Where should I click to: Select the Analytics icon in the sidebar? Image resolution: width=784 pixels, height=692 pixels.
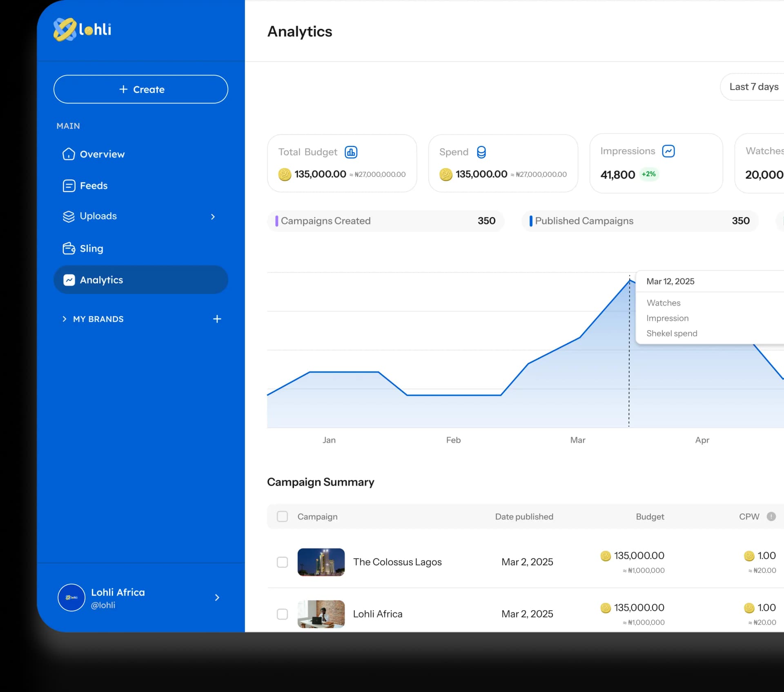coord(69,280)
